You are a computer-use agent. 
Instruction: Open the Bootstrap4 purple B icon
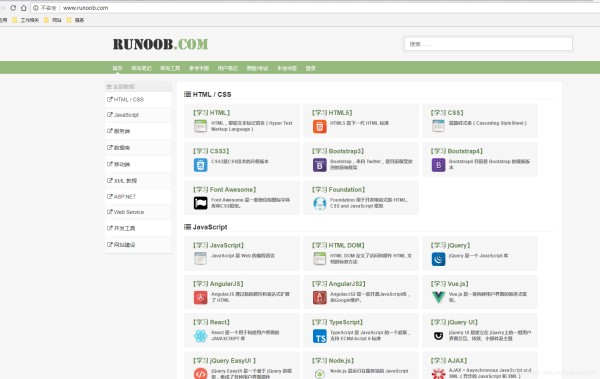(438, 165)
